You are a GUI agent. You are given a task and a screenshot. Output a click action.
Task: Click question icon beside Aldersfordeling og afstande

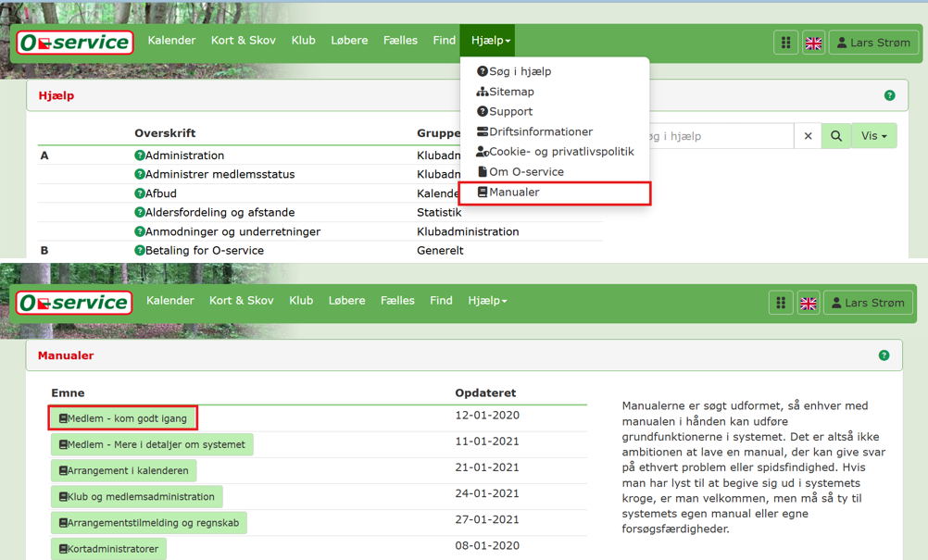[140, 212]
